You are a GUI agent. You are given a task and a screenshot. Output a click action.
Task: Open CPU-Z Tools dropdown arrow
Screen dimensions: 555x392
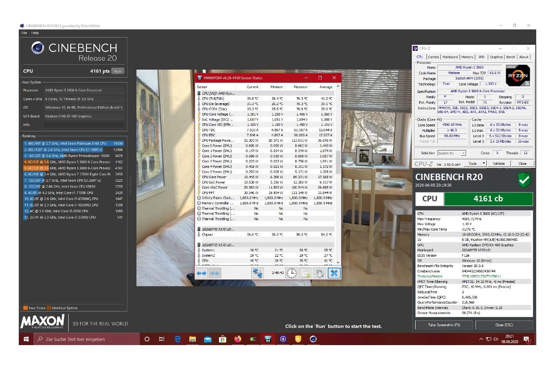click(484, 163)
